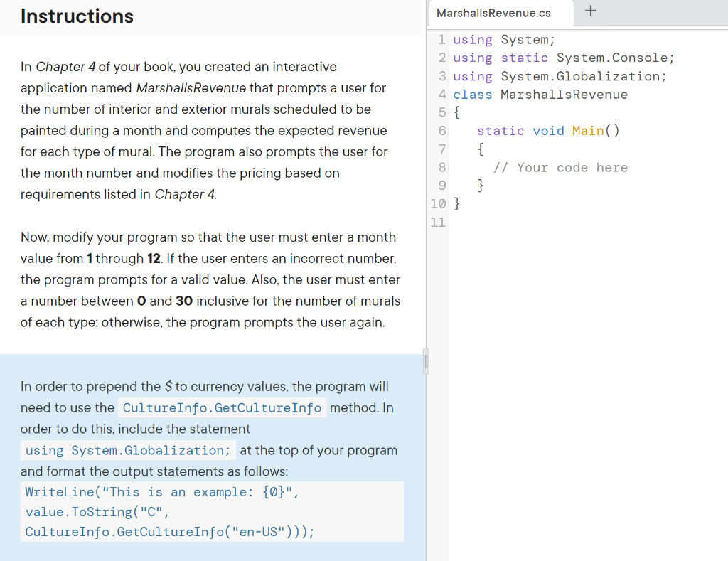Click line number 1 in the editor
Screen dimensions: 728x561
[x=441, y=39]
